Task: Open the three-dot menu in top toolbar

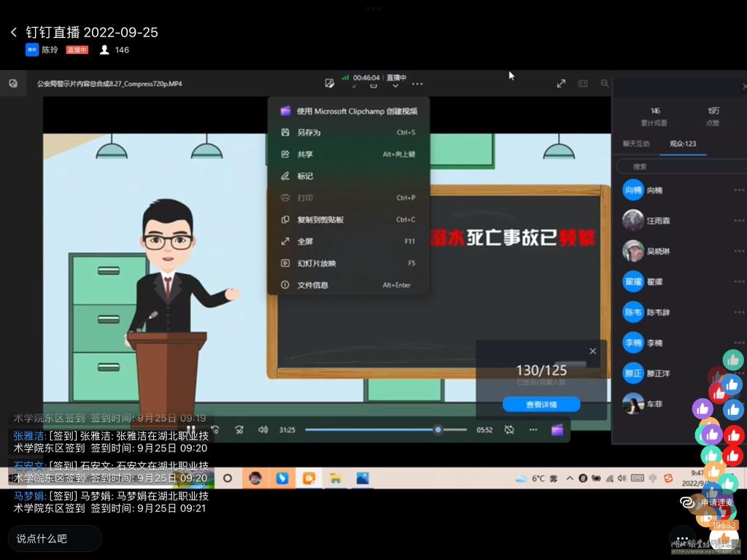Action: coord(417,84)
